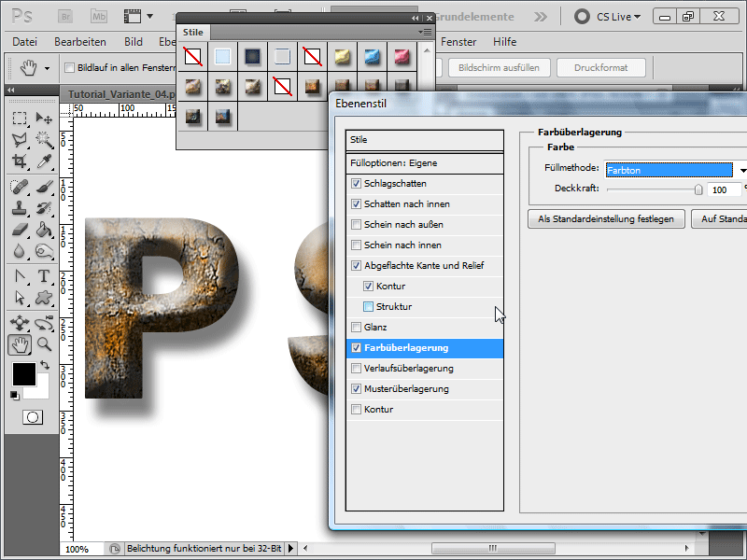Open status bar info arrow menu
Image resolution: width=747 pixels, height=560 pixels.
pyautogui.click(x=290, y=549)
